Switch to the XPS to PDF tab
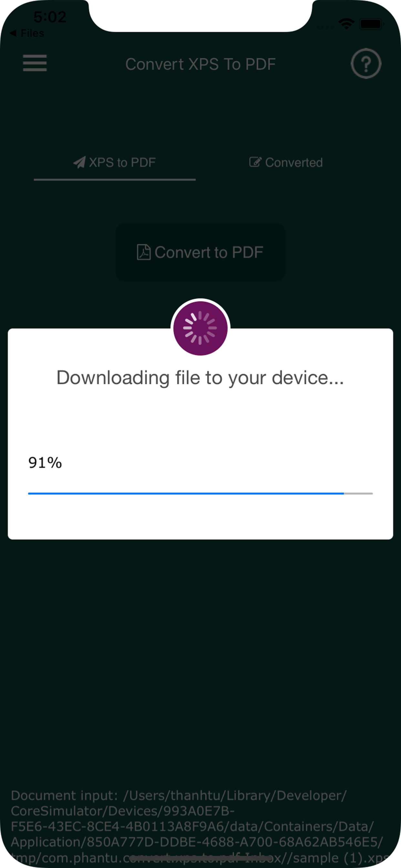 pyautogui.click(x=115, y=162)
